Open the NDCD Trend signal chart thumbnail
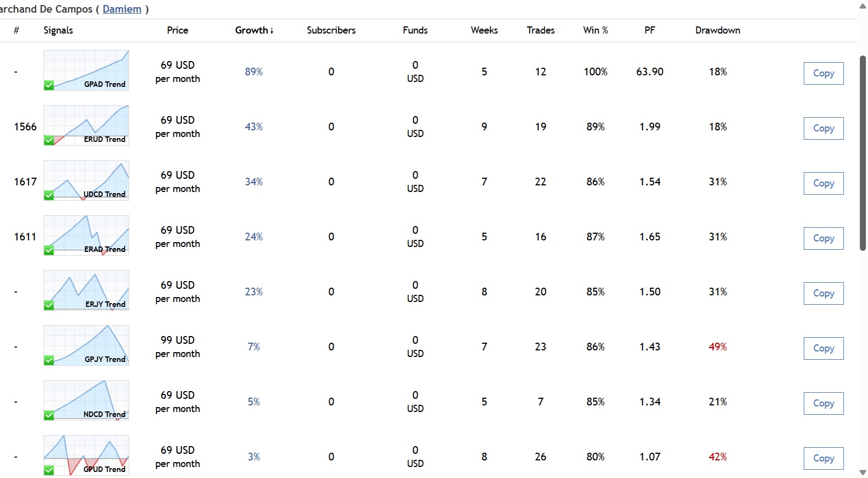The image size is (868, 478). tap(86, 400)
